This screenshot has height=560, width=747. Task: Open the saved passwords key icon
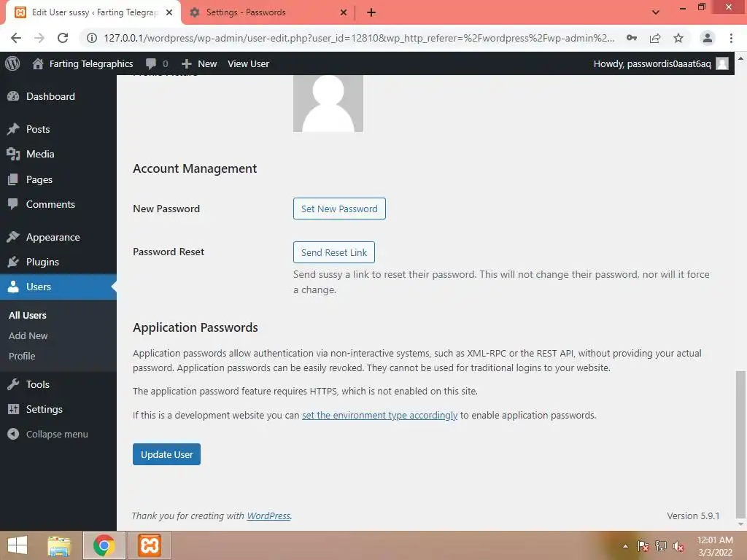click(x=632, y=38)
